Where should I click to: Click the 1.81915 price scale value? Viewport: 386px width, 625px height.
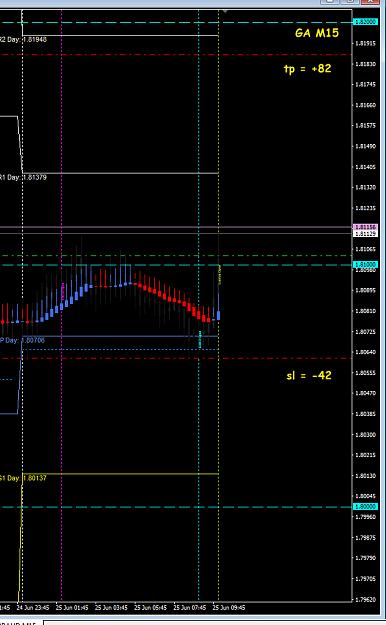(x=366, y=43)
